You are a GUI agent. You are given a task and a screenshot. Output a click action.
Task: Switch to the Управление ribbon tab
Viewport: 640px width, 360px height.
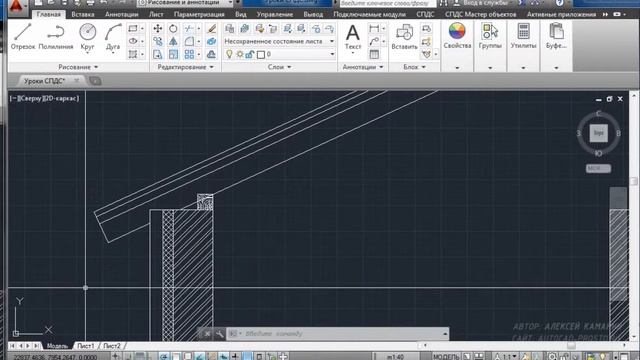tap(275, 14)
